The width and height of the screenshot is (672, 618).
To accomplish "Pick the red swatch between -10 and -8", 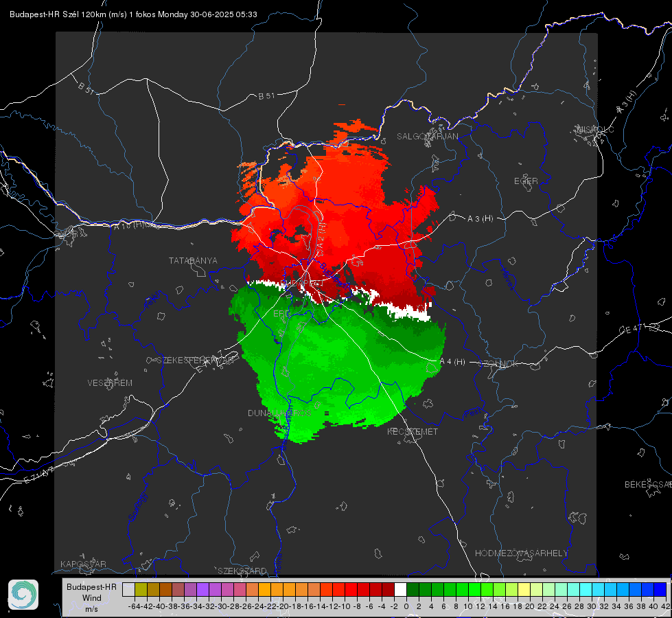I will coord(351,589).
